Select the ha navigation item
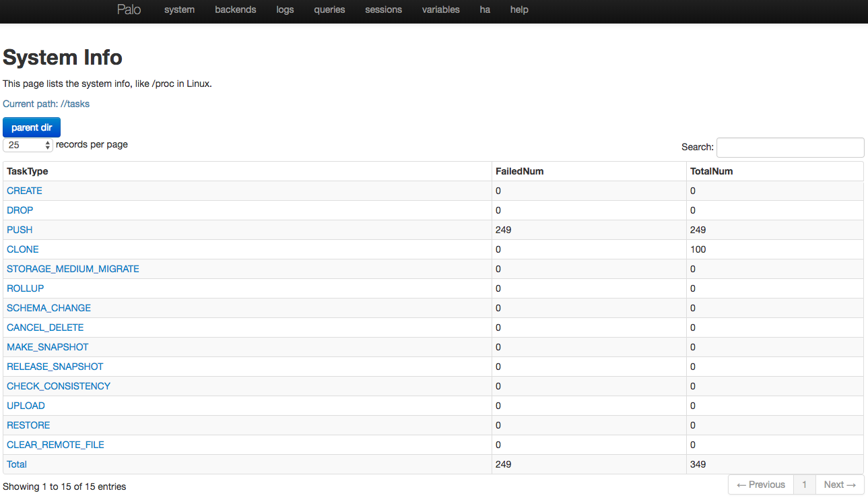 pyautogui.click(x=485, y=10)
